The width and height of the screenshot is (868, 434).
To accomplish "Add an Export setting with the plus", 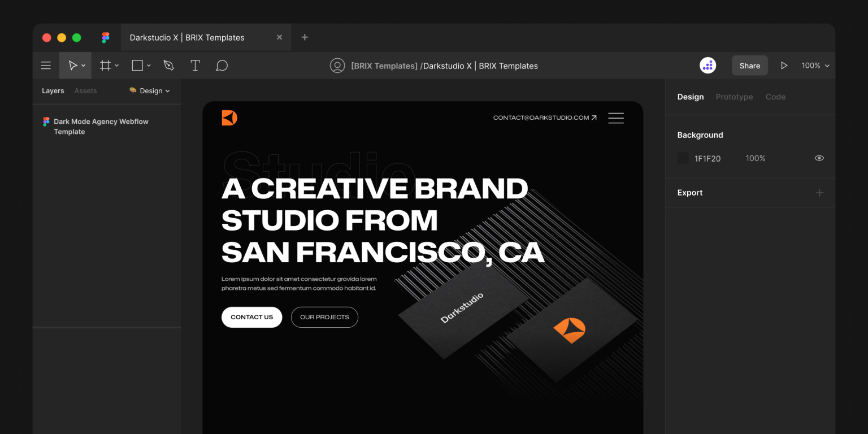I will pos(819,193).
